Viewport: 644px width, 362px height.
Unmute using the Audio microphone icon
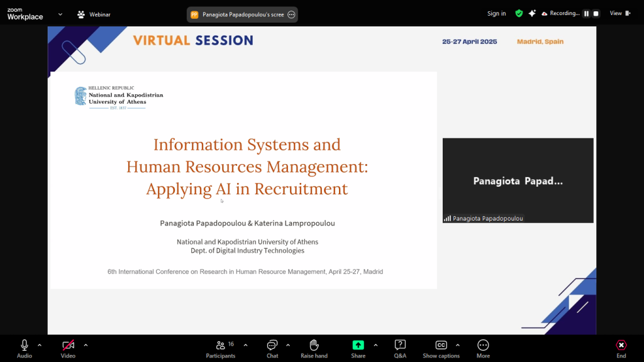tap(25, 345)
